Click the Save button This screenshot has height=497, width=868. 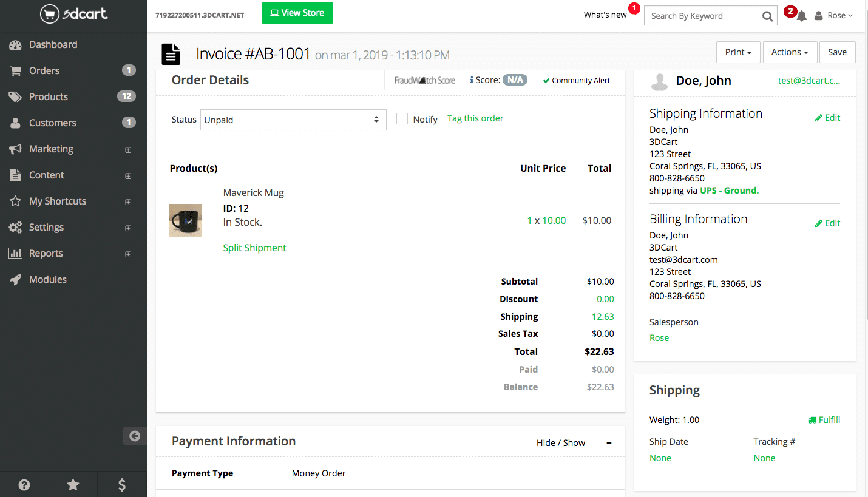837,52
